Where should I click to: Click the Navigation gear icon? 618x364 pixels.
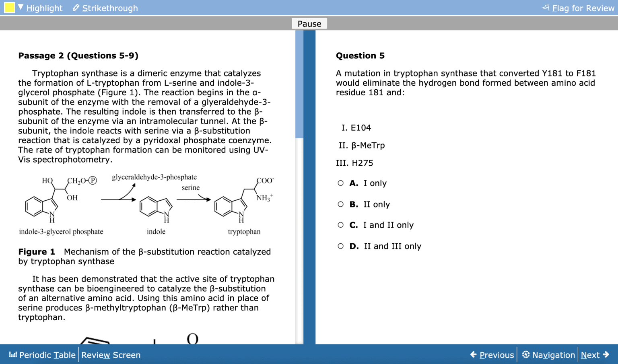pos(526,354)
